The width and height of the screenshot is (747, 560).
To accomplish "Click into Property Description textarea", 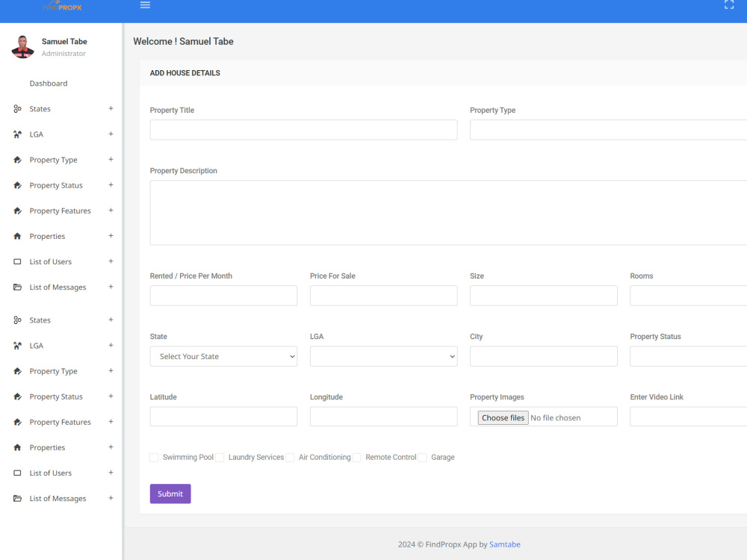I will (x=448, y=213).
